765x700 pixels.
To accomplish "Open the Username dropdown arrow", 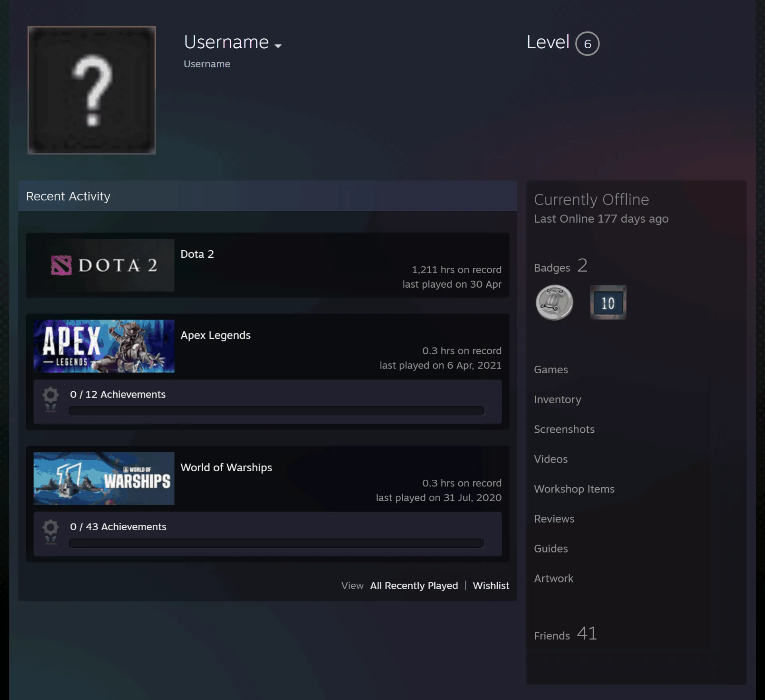I will pyautogui.click(x=278, y=46).
